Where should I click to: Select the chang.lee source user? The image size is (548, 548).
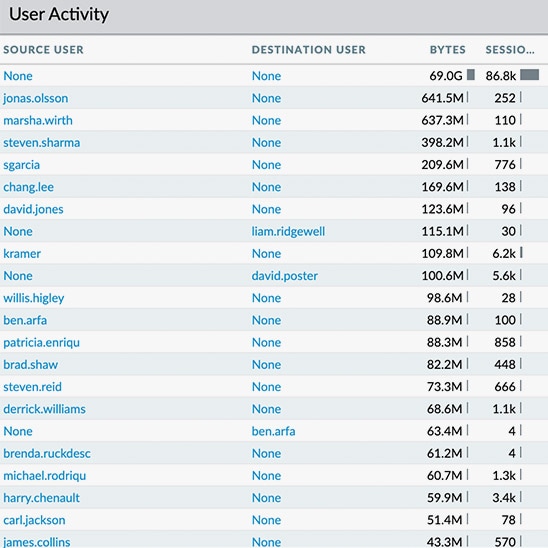[x=28, y=187]
